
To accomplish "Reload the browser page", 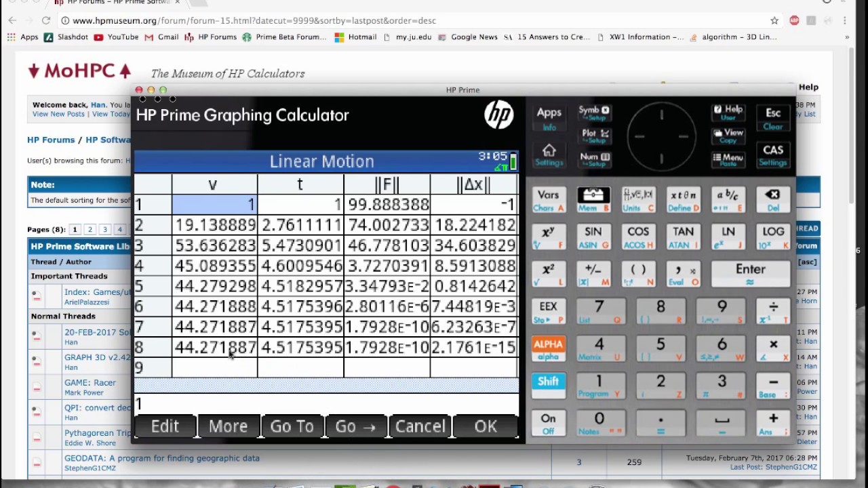I will point(46,20).
